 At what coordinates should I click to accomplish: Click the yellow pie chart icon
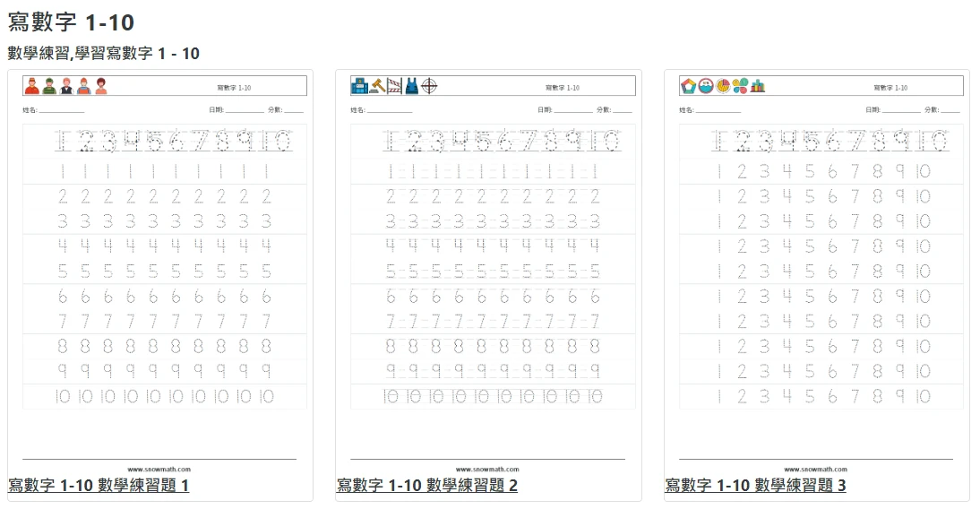pos(723,86)
